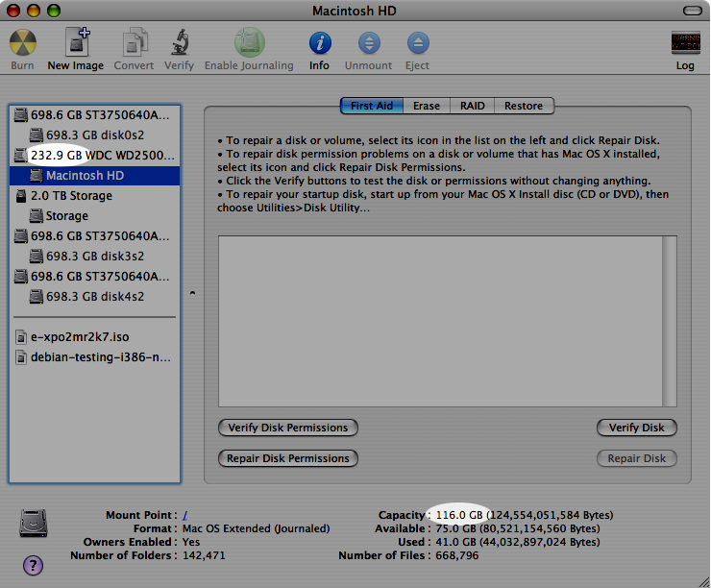
Task: Click the Burn toolbar icon
Action: (x=23, y=42)
